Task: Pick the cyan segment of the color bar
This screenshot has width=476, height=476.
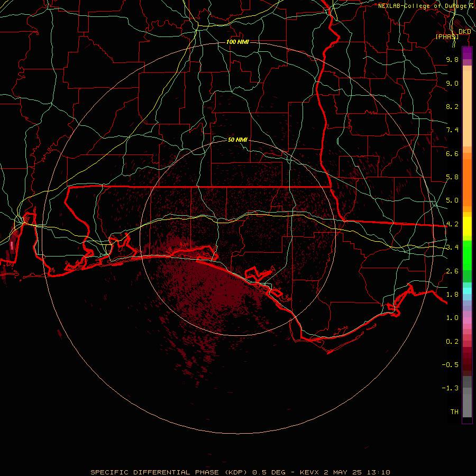Action: pos(467,291)
